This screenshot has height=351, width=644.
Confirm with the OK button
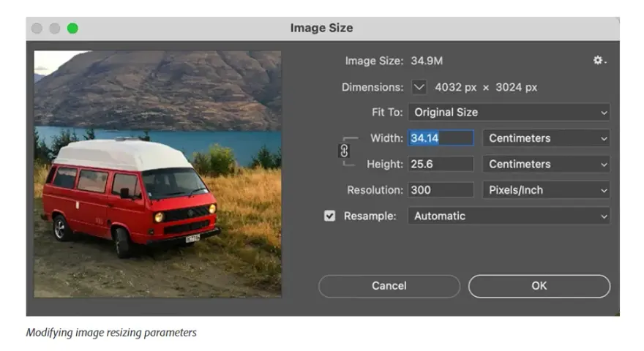pyautogui.click(x=539, y=286)
